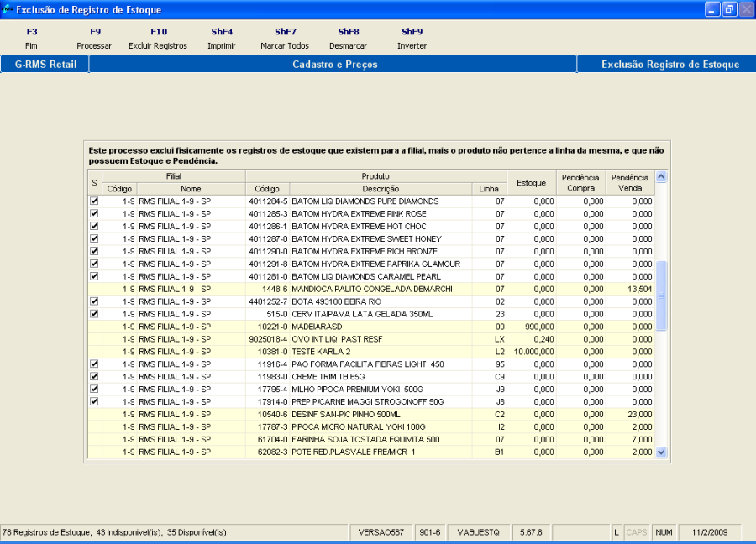Click the app icon in title bar
Viewport: 756px width, 544px height.
pos(7,9)
